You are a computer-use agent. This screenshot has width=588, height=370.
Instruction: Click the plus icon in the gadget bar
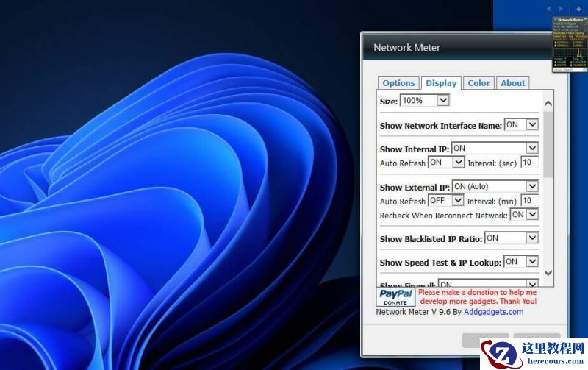[579, 9]
